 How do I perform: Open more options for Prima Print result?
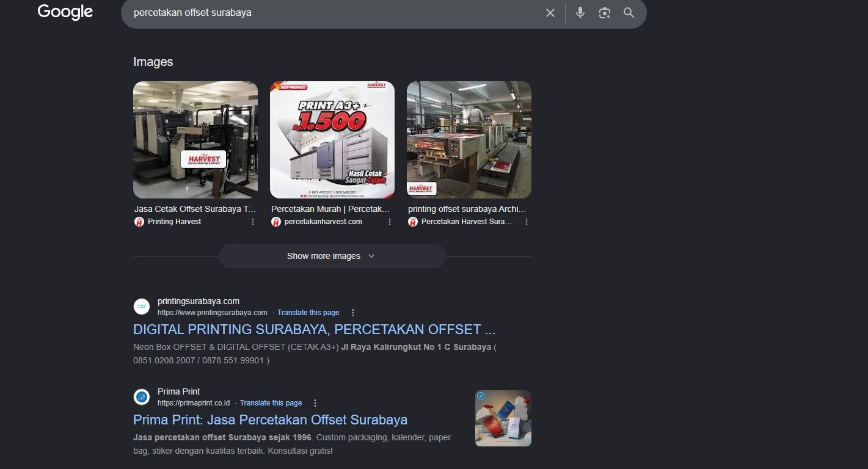coord(315,403)
